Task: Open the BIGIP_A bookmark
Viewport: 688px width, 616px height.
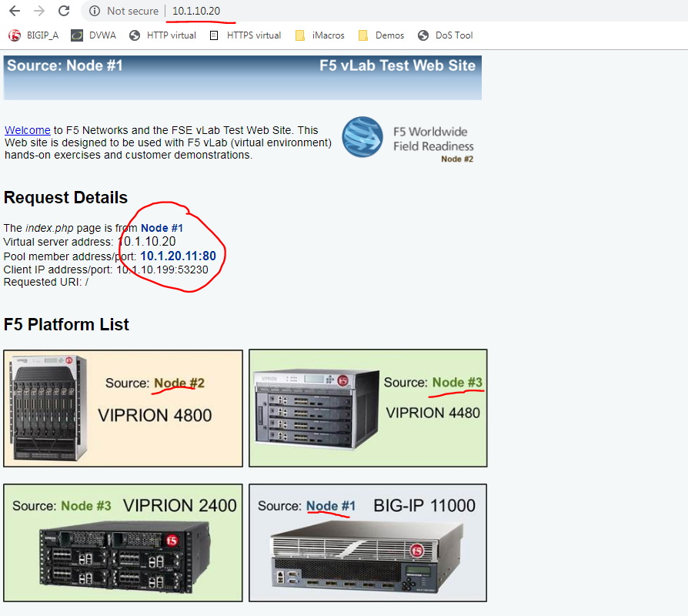Action: (33, 35)
